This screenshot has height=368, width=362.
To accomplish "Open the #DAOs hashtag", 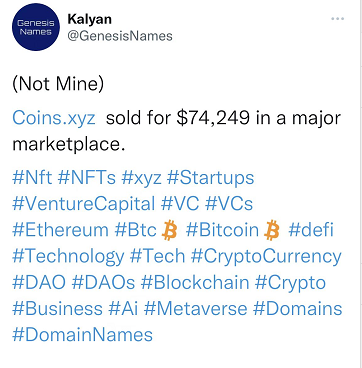I will 103,283.
